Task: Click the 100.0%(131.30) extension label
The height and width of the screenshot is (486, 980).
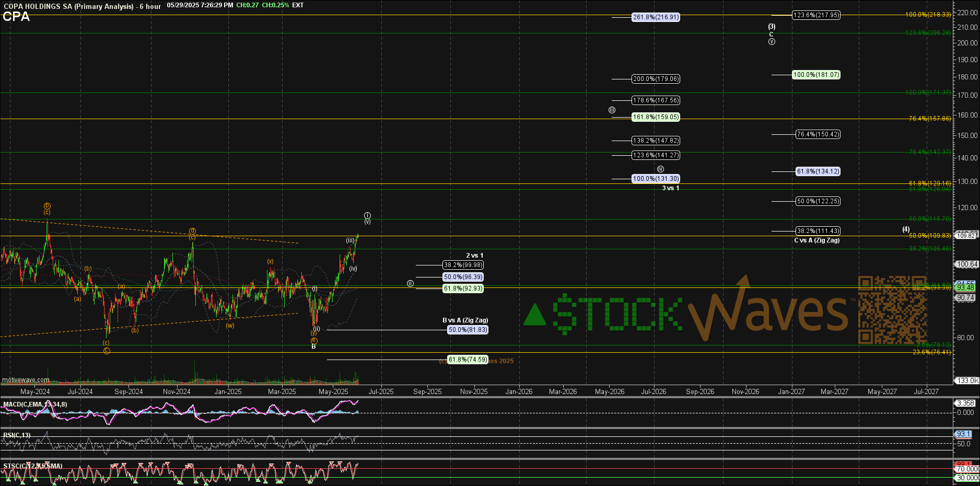Action: 656,179
